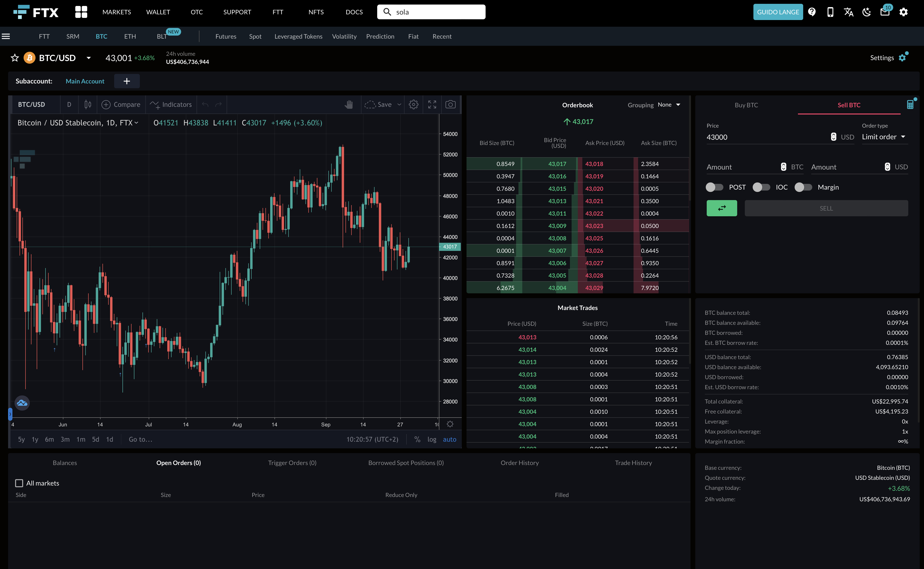
Task: Undo the last chart action
Action: (x=205, y=105)
